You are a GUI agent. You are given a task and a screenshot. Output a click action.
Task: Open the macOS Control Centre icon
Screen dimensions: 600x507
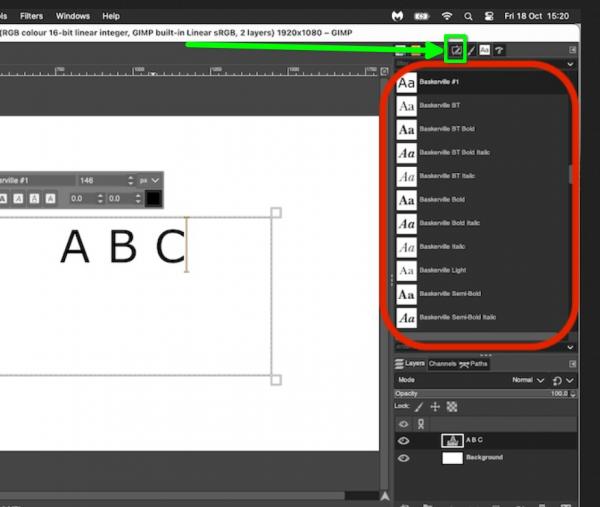[489, 16]
